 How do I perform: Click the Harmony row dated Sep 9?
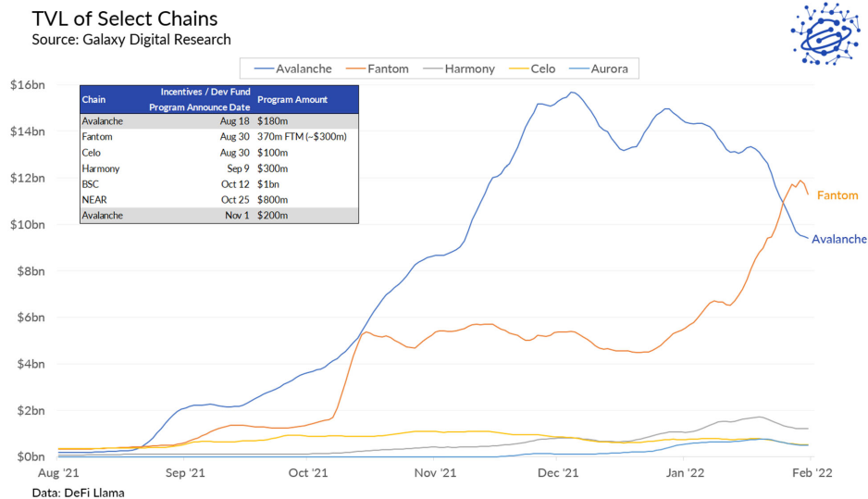[218, 168]
